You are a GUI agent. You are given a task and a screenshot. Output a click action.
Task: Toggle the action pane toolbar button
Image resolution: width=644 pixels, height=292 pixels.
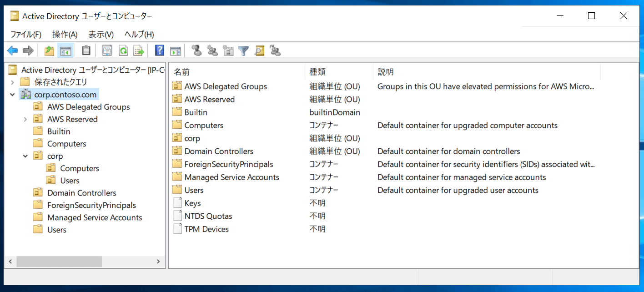176,50
